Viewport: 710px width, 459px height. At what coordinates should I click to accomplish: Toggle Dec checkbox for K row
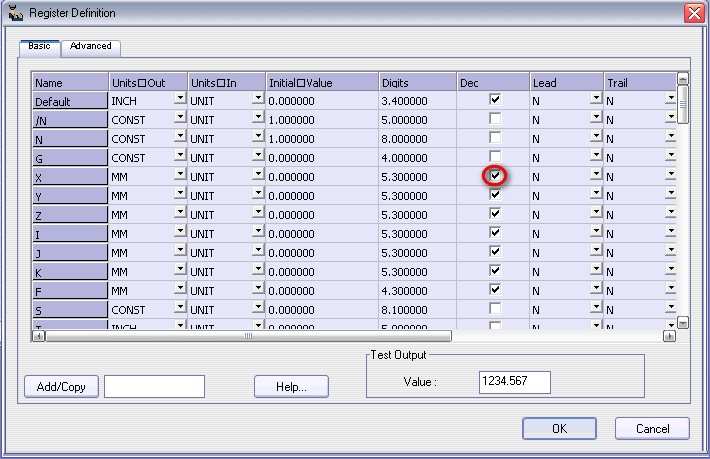pyautogui.click(x=495, y=270)
